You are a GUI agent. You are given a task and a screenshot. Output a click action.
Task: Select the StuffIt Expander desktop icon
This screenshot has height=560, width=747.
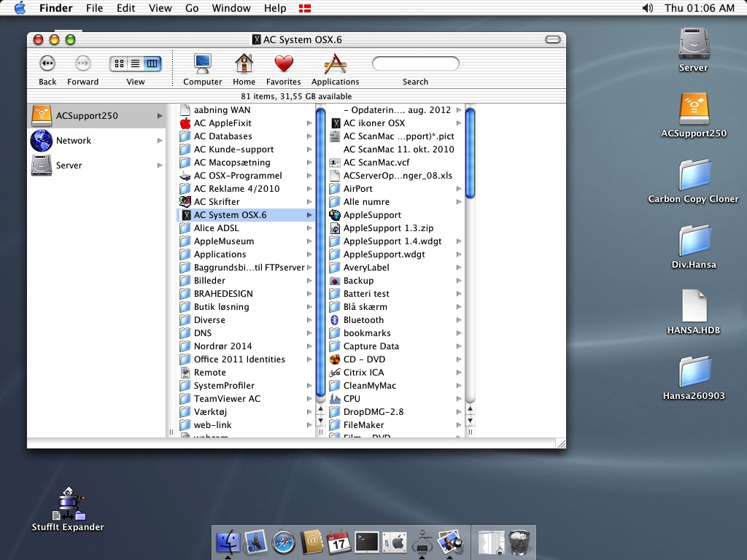(68, 503)
